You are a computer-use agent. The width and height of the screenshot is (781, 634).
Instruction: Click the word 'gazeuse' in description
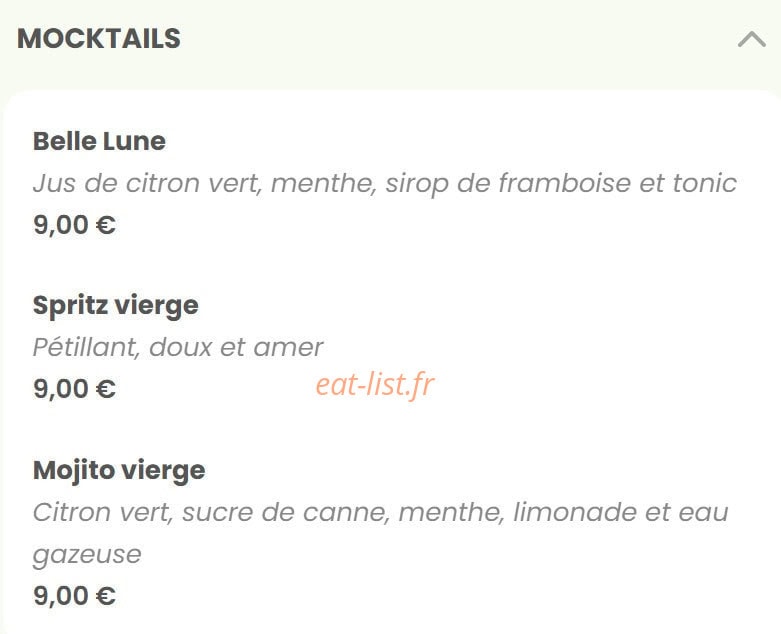87,555
